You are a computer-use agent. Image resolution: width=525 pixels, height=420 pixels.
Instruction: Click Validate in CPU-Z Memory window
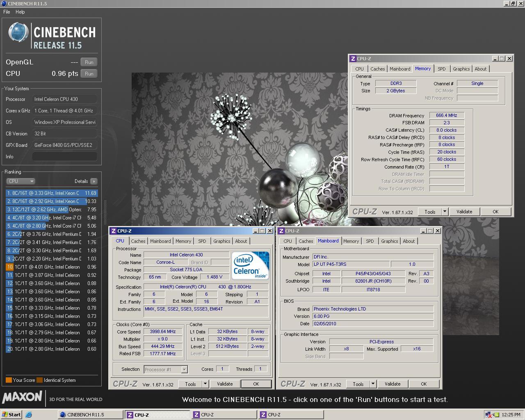tap(464, 212)
